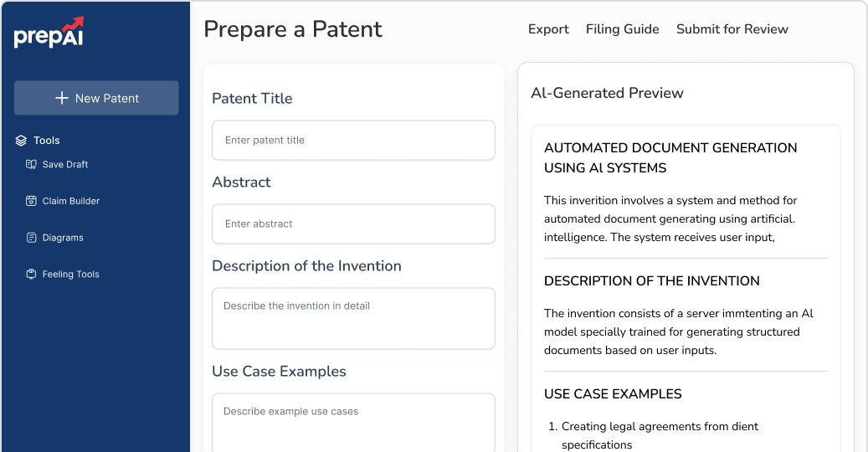Image resolution: width=868 pixels, height=452 pixels.
Task: Click the Tools layers icon
Action: pyautogui.click(x=22, y=141)
